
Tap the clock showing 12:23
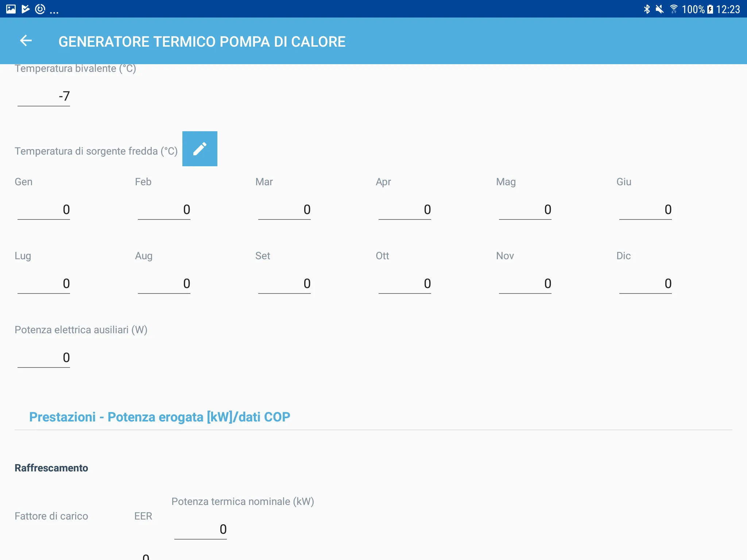(728, 9)
